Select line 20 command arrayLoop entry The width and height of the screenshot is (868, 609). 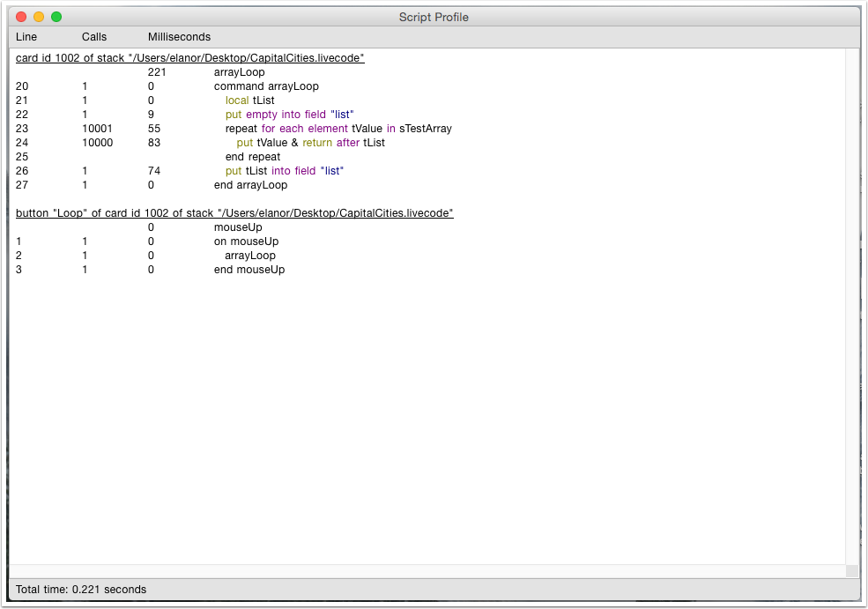pos(264,85)
